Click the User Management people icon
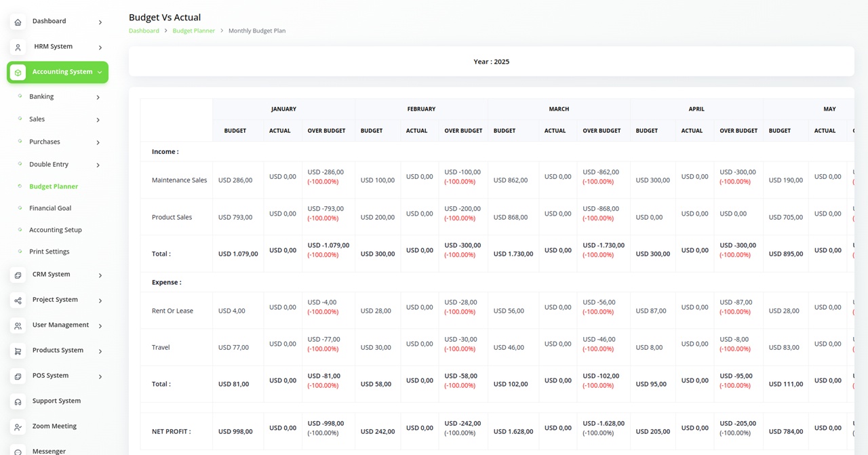Viewport: 868px width, 455px height. point(18,326)
